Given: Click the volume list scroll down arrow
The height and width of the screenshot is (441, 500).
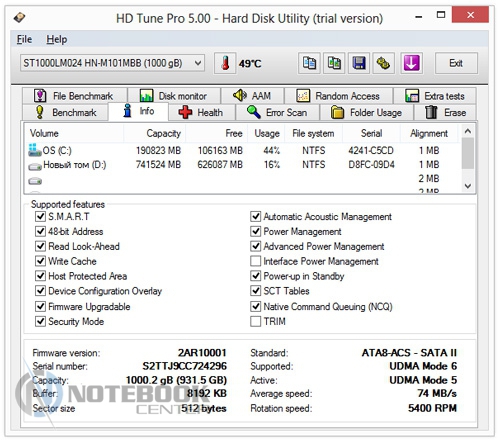Looking at the screenshot, I should tap(468, 186).
